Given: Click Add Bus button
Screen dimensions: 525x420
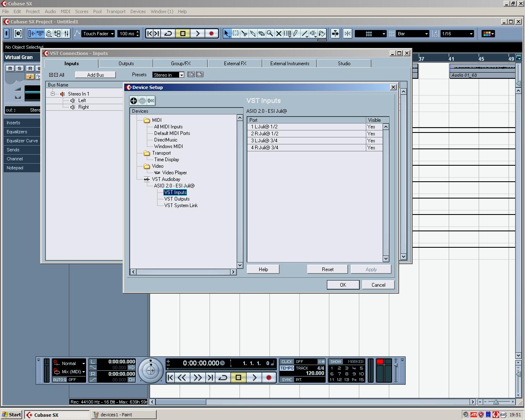Looking at the screenshot, I should point(96,75).
